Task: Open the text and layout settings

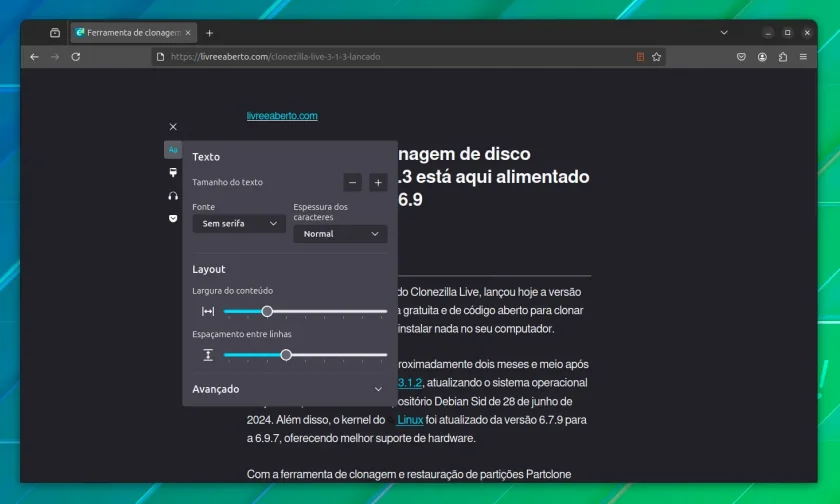Action: (173, 149)
